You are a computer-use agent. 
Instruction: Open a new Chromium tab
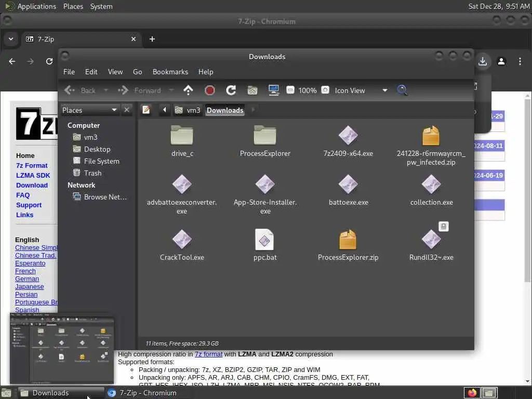[x=152, y=39]
